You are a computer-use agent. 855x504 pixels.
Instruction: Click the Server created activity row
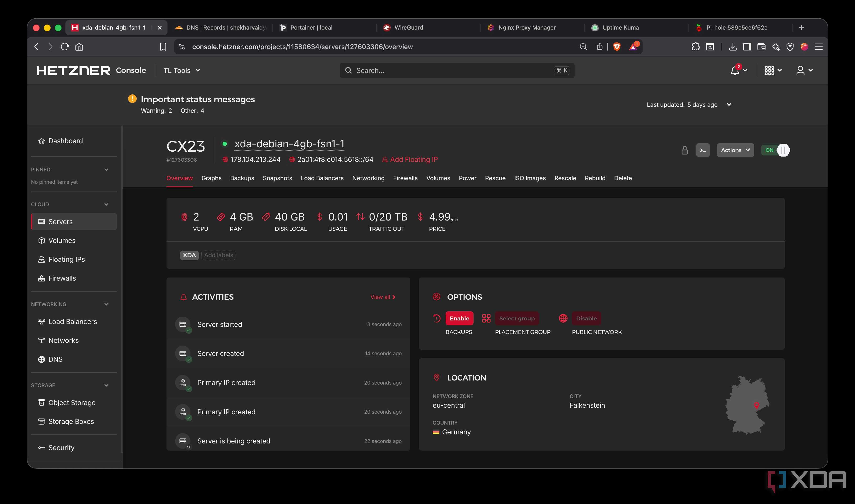(288, 354)
